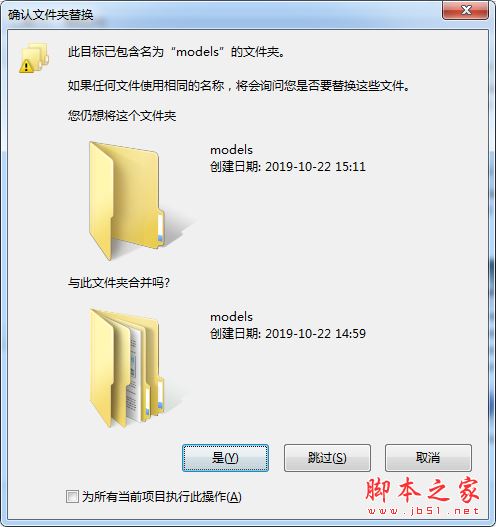Click the models name dated 15:11
This screenshot has height=527, width=496.
(231, 150)
